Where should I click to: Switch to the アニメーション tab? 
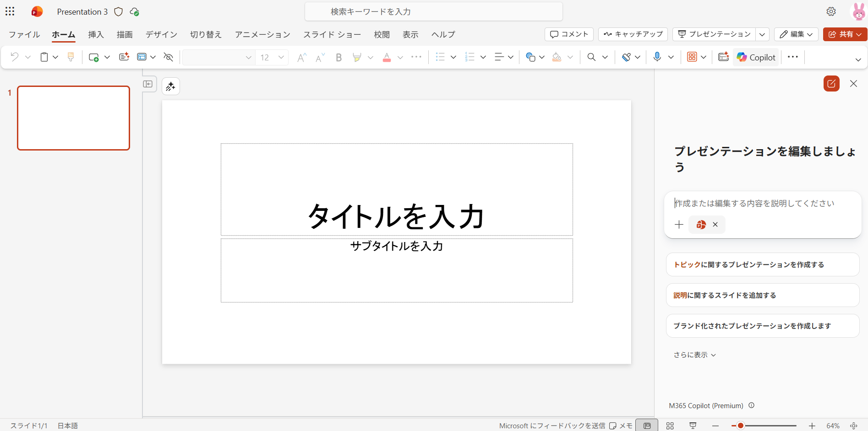click(x=262, y=34)
